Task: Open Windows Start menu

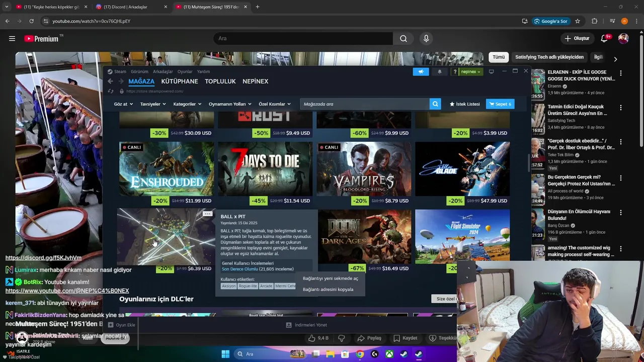Action: (x=225, y=354)
